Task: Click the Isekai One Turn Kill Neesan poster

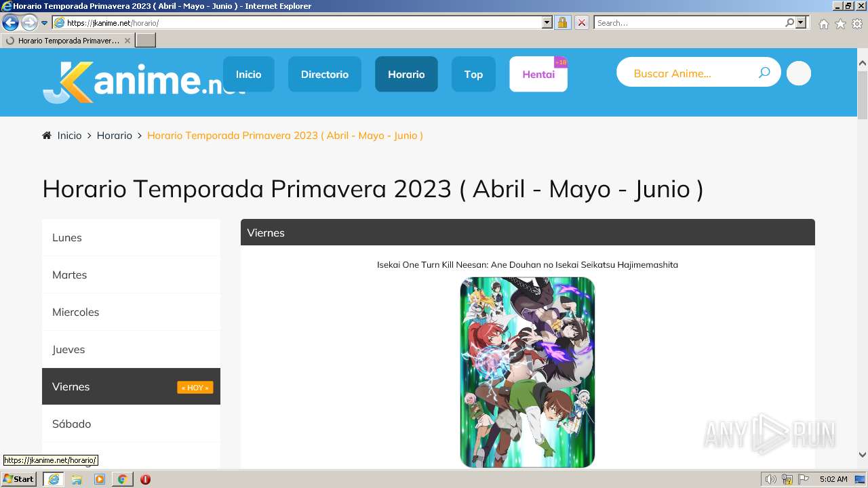Action: 528,372
